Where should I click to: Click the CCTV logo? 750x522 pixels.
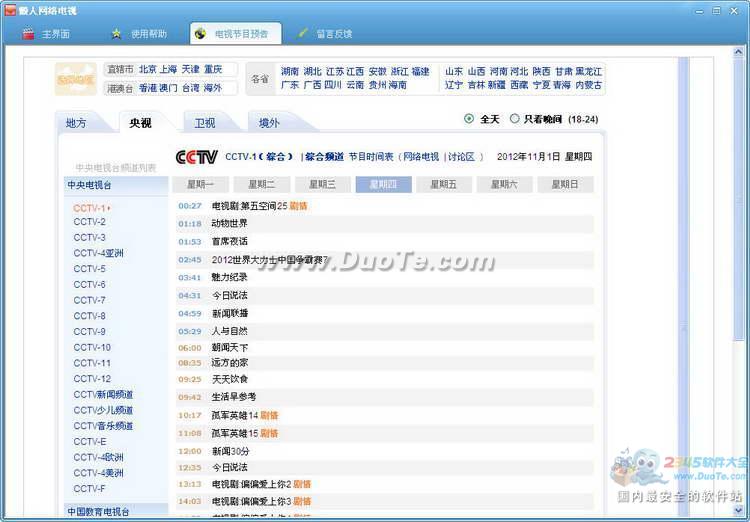(x=197, y=157)
